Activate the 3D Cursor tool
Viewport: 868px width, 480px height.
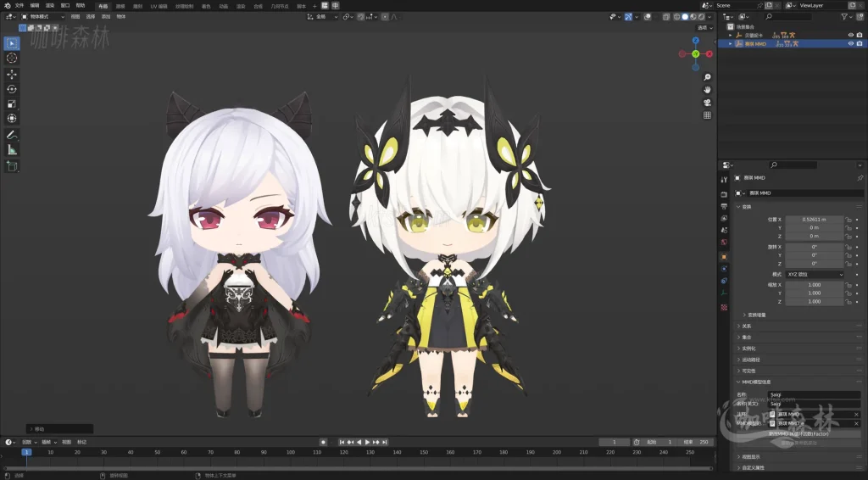(x=12, y=59)
